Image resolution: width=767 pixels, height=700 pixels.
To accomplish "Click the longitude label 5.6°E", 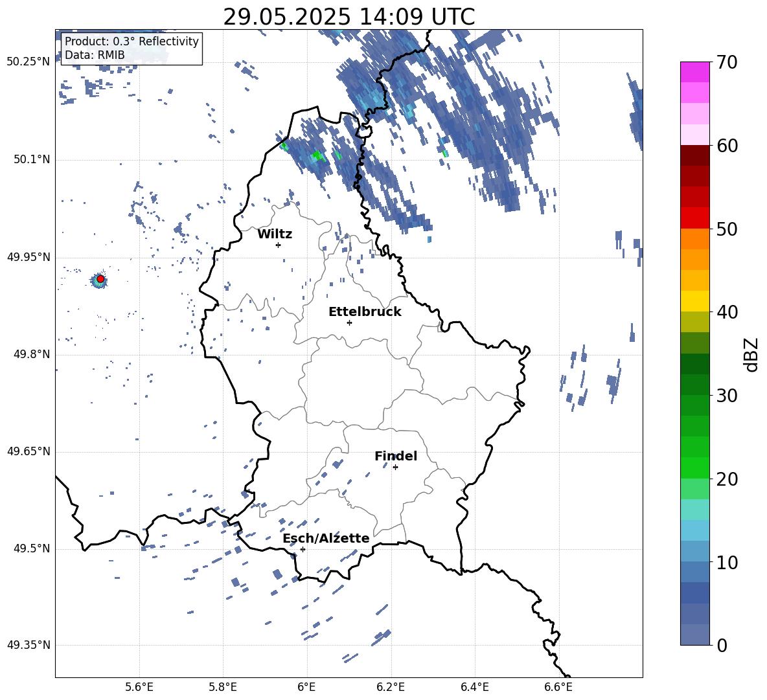I will point(139,688).
